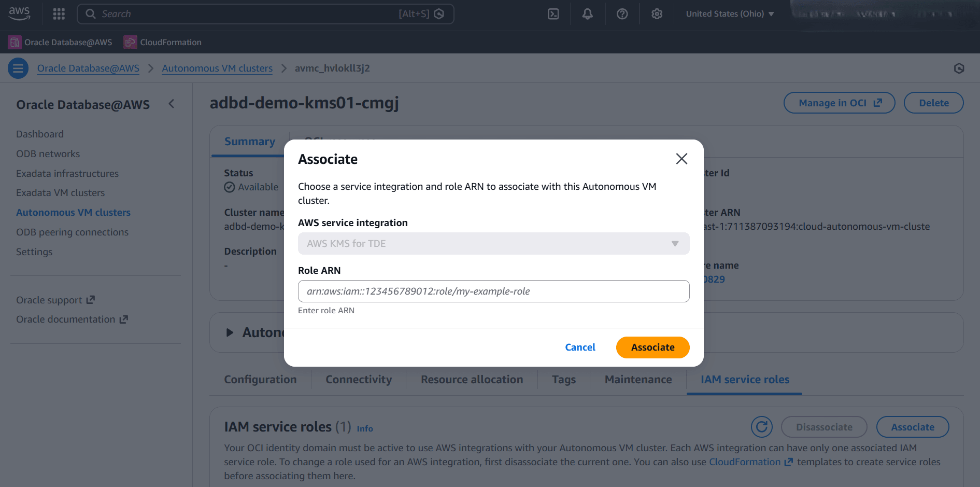Open the account settings gear
The image size is (980, 487).
tap(657, 13)
